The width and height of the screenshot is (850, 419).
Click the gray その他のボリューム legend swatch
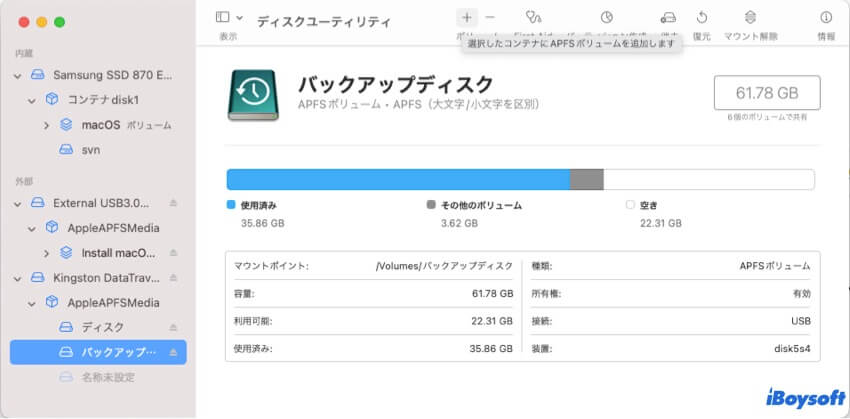431,205
